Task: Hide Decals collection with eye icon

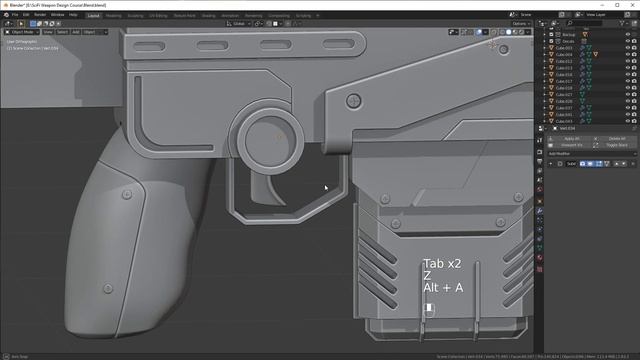Action: 628,41
